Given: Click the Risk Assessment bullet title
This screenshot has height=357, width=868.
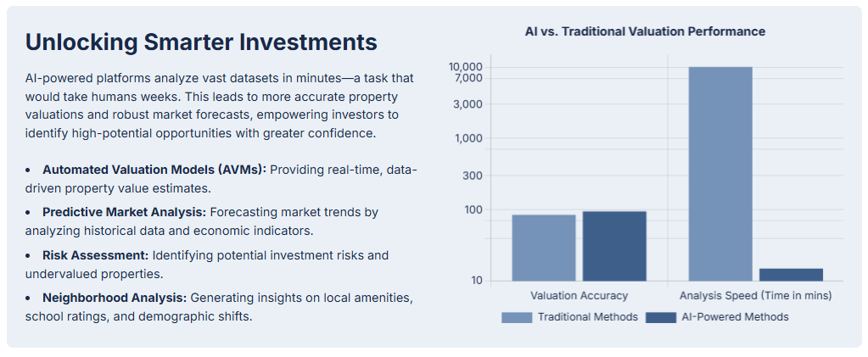Looking at the screenshot, I should point(95,254).
